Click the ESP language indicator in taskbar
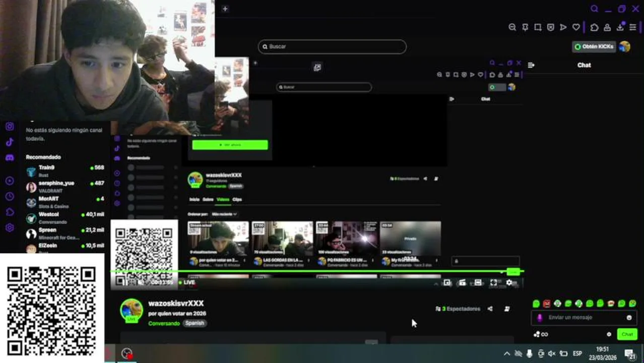644x363 pixels. [x=577, y=353]
